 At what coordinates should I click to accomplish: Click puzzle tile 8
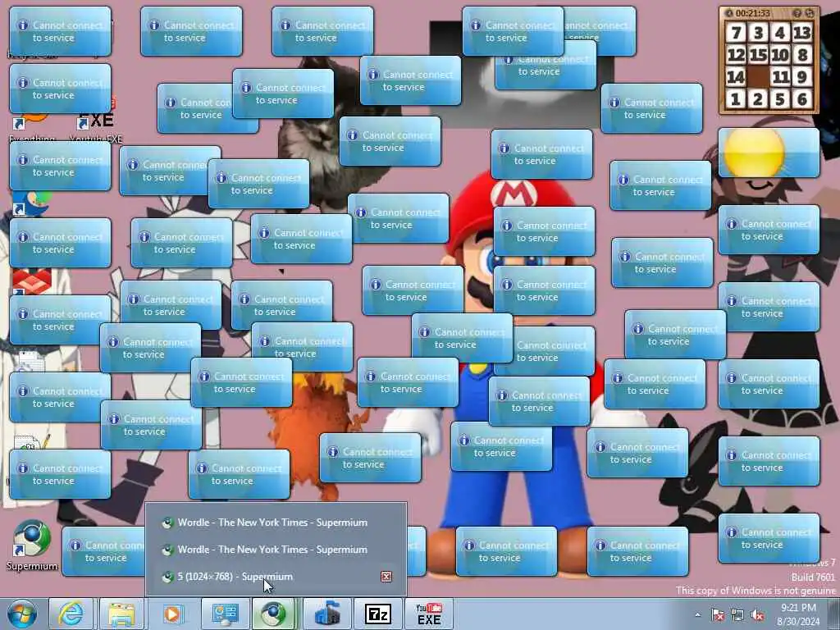[x=802, y=55]
